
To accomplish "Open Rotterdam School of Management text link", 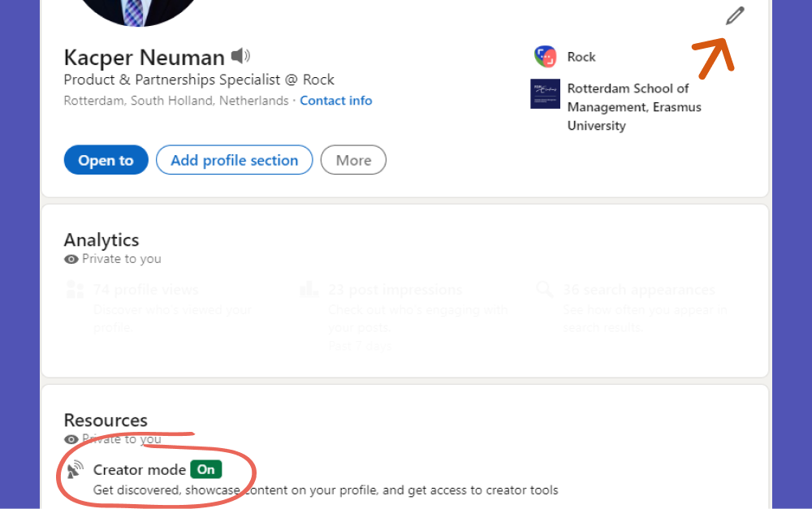I will (633, 107).
